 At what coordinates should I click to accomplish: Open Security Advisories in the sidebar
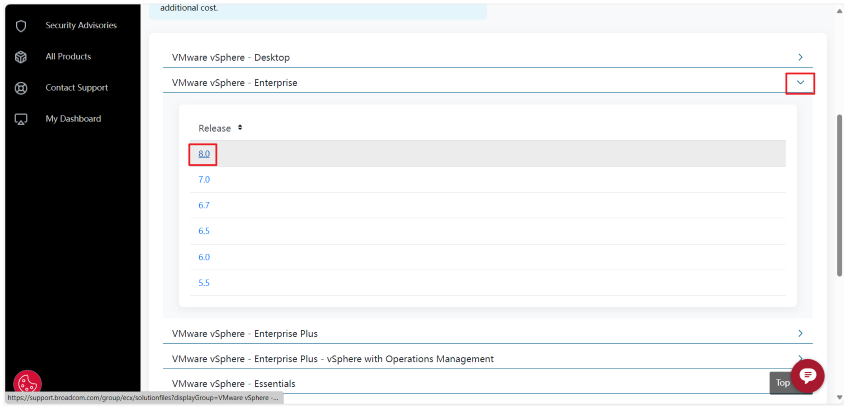80,25
